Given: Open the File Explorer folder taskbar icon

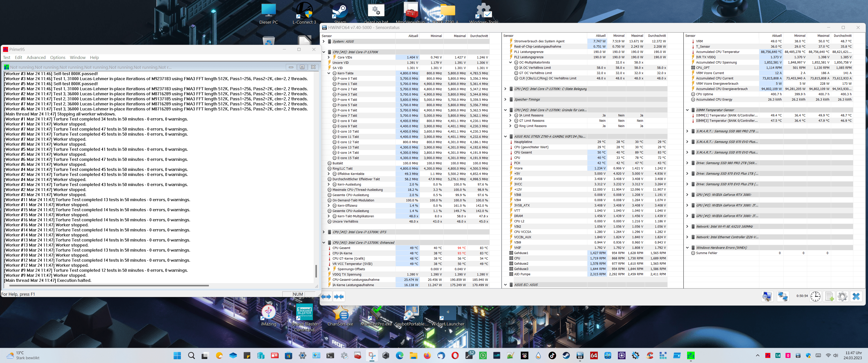Looking at the screenshot, I should [x=414, y=356].
